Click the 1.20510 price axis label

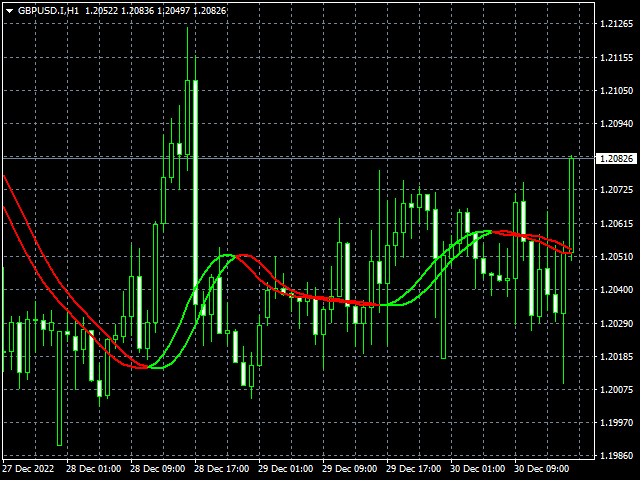(x=617, y=256)
